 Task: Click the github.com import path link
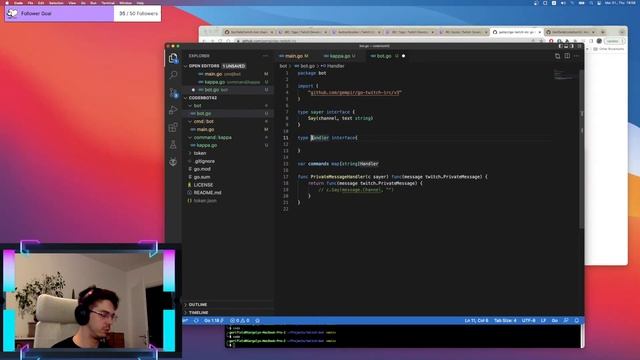coord(355,93)
